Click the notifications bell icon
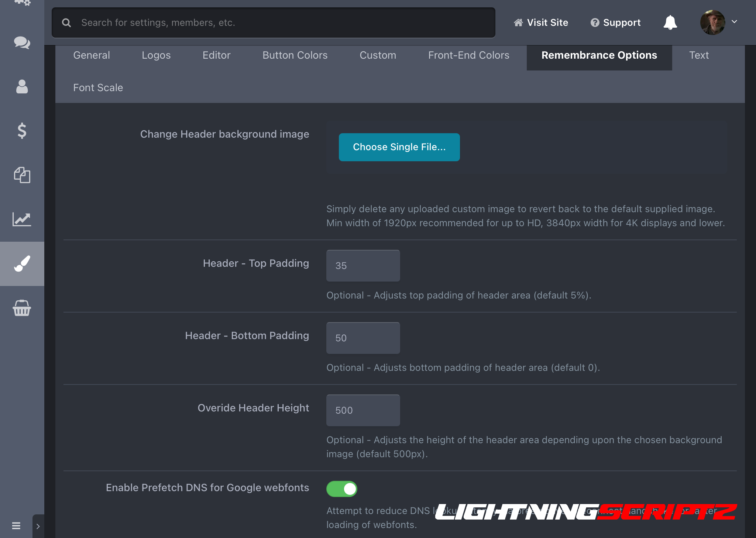Viewport: 756px width, 538px height. click(670, 23)
